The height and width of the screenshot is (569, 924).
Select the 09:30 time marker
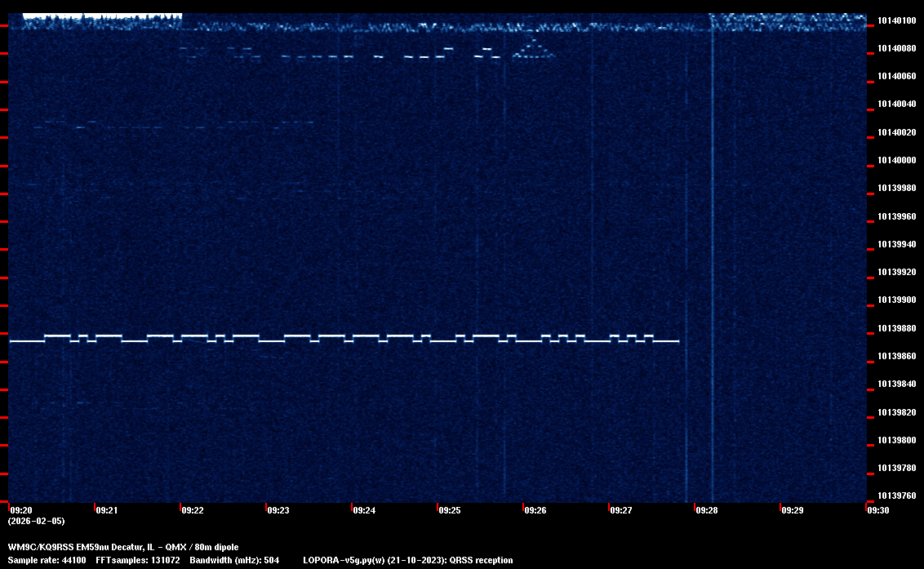(878, 510)
